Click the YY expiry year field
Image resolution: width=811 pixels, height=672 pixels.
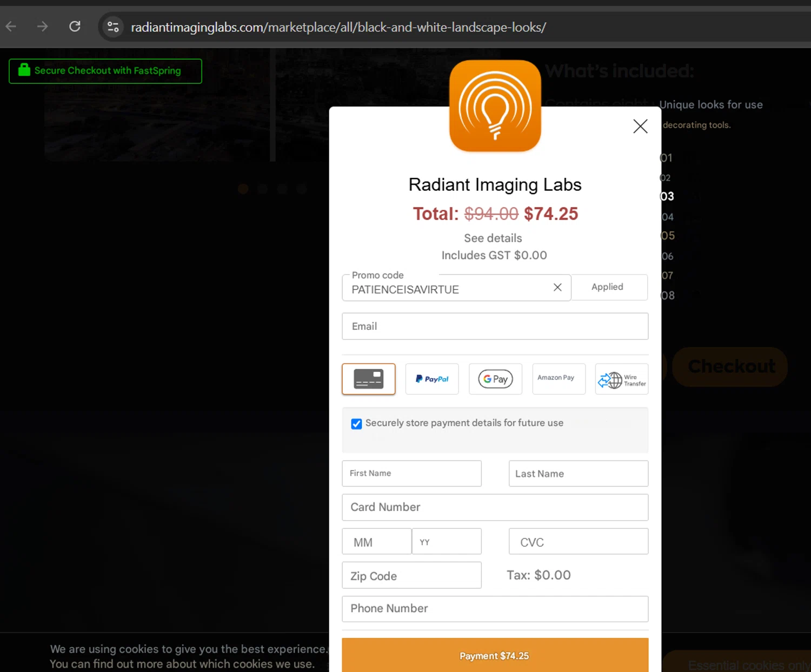point(447,541)
